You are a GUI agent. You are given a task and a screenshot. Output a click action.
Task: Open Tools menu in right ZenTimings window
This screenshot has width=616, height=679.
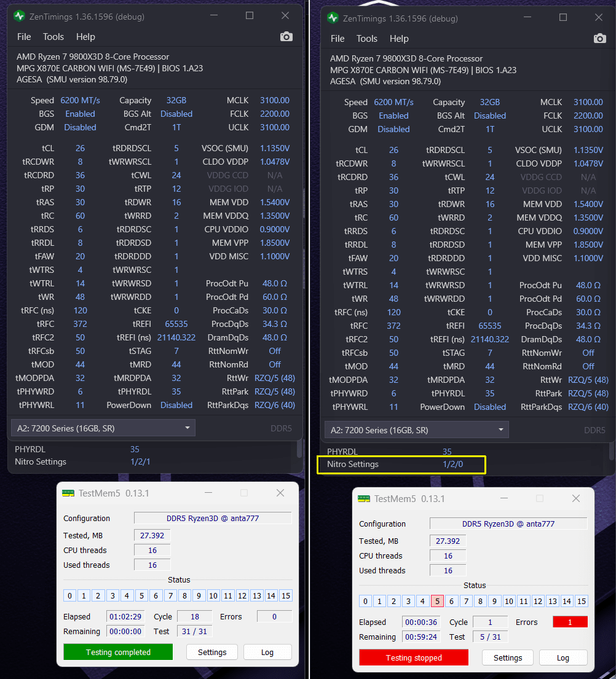[367, 39]
